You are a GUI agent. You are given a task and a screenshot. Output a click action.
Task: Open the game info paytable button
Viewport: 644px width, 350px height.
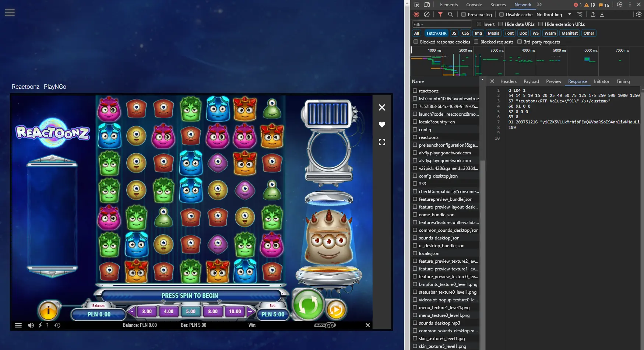[48, 311]
